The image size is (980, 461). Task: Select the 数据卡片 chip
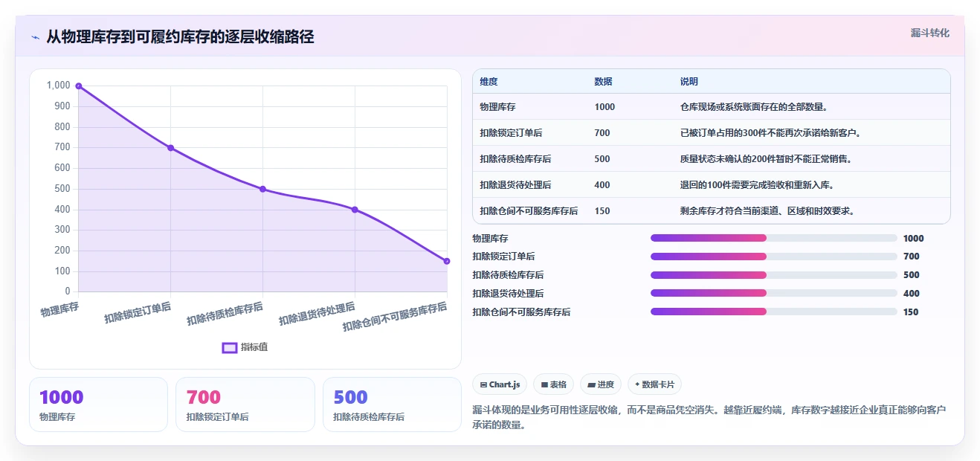654,384
